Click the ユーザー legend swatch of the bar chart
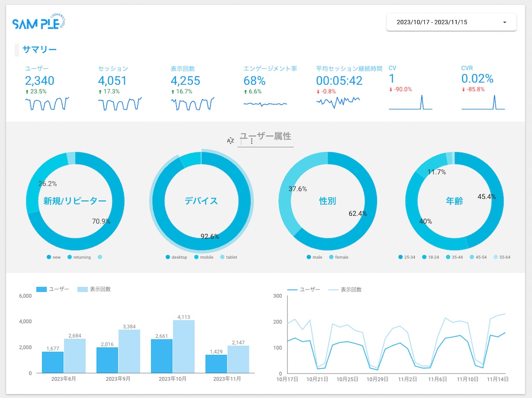 41,289
